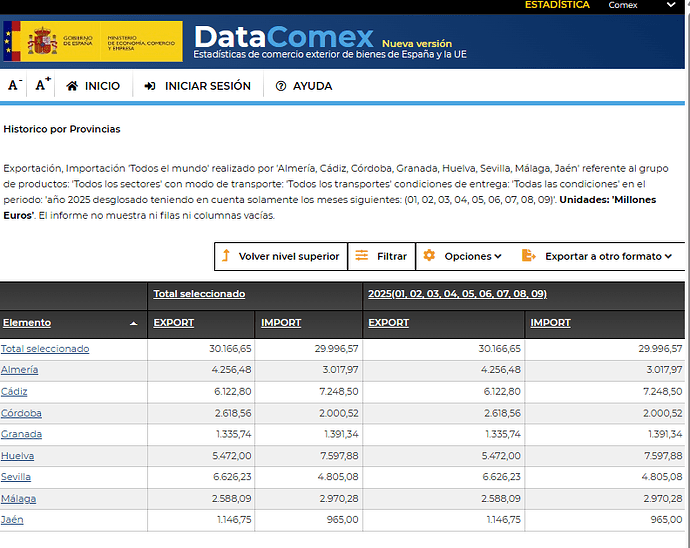690x548 pixels.
Task: Click the 2025 months period header
Action: click(x=457, y=294)
